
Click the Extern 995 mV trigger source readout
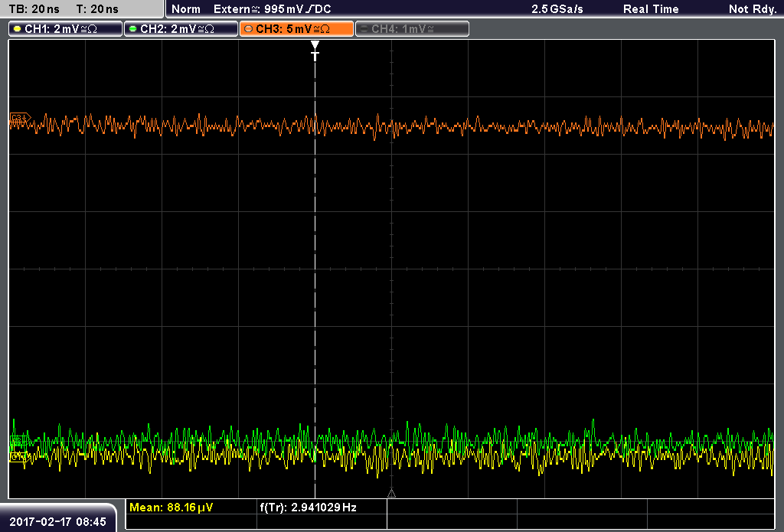[x=273, y=9]
